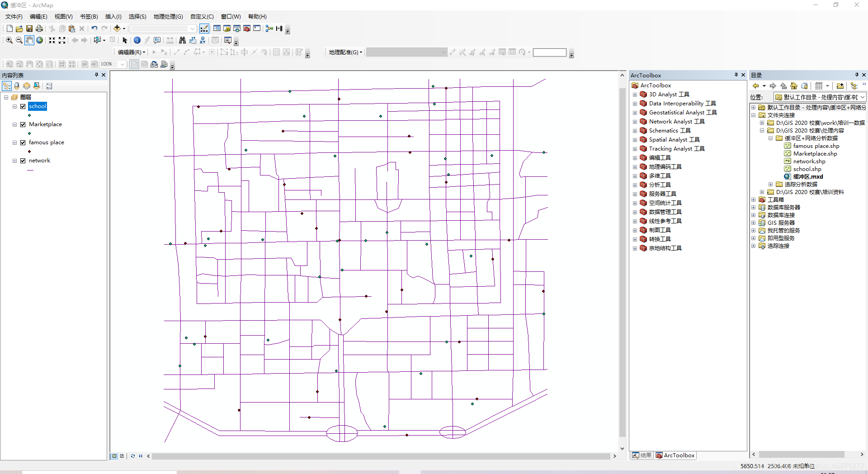The height and width of the screenshot is (474, 868).
Task: Open the Table of Contents window icon
Action: pyautogui.click(x=217, y=28)
